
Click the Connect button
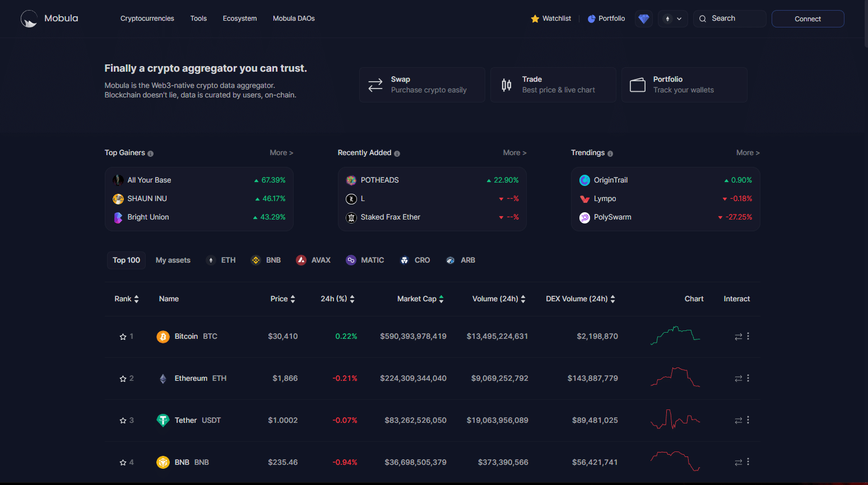tap(808, 18)
